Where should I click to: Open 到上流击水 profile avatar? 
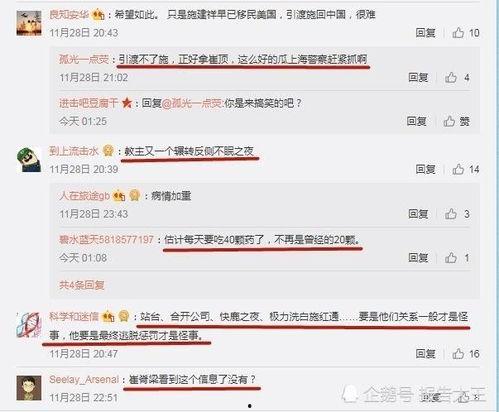coord(29,160)
